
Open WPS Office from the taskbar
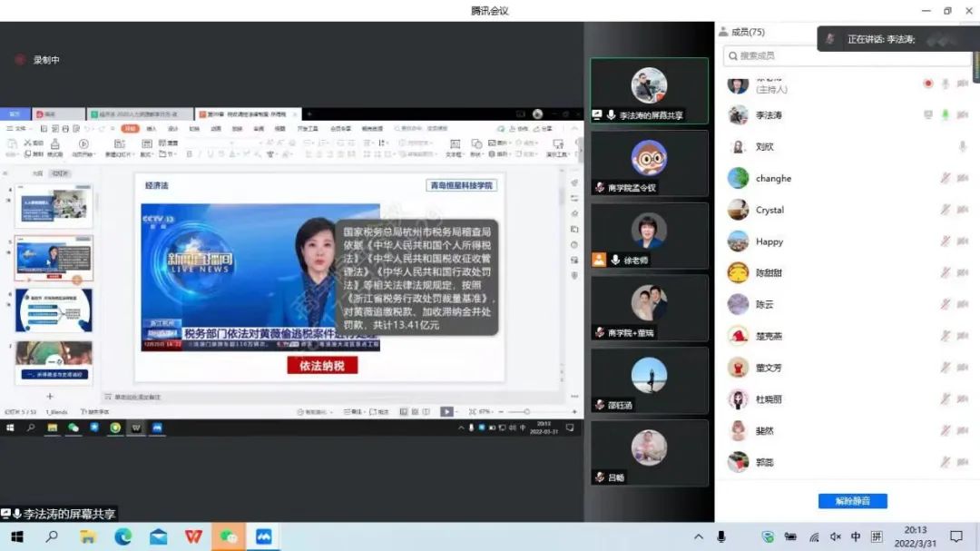click(x=193, y=536)
